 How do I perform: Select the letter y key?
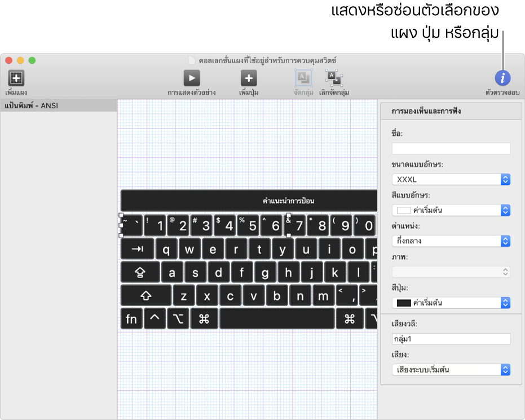click(x=283, y=249)
